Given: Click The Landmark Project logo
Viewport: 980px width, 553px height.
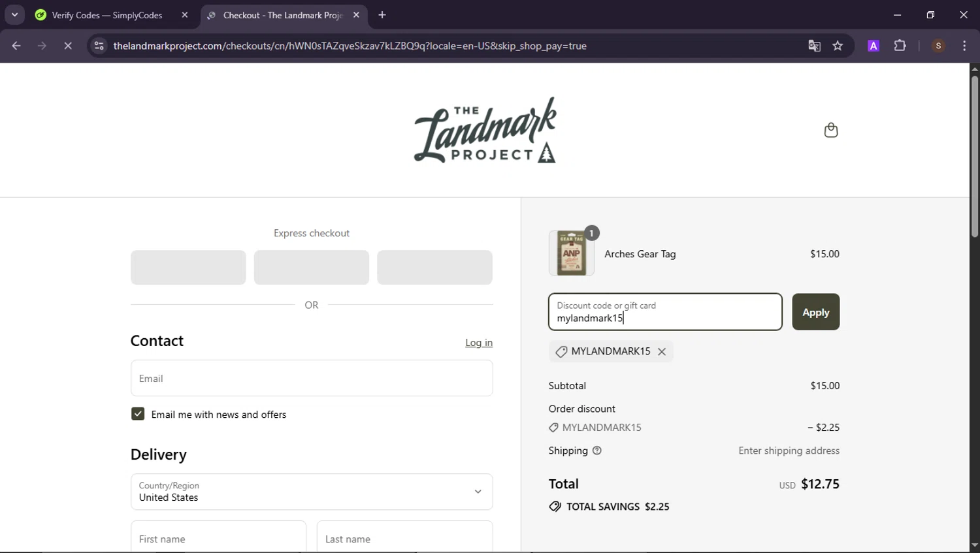Looking at the screenshot, I should (x=485, y=130).
